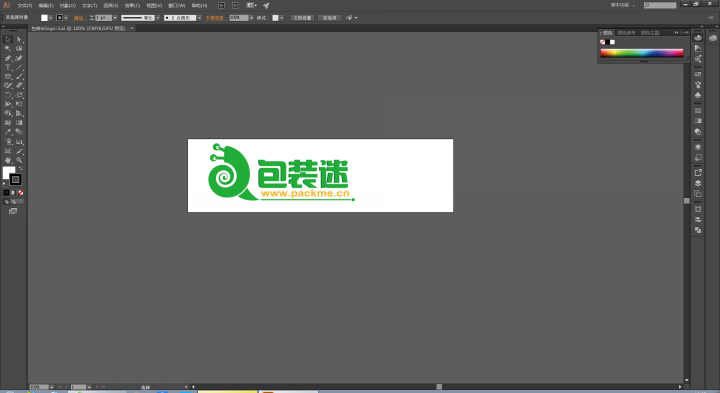Open the 对象(O) menu
This screenshot has width=720, height=393.
coord(68,6)
